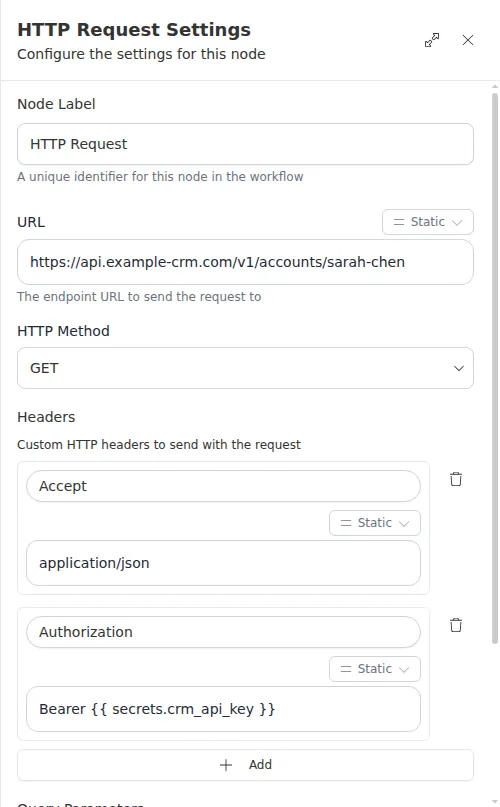The image size is (500, 807).
Task: Click 'Custom HTTP headers to send' description
Action: [x=159, y=445]
